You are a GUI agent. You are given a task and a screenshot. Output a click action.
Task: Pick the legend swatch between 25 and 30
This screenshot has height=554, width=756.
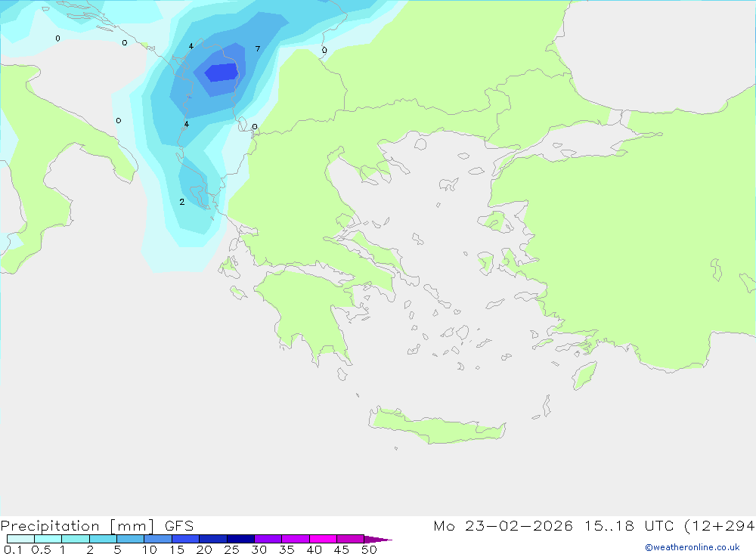click(x=240, y=539)
